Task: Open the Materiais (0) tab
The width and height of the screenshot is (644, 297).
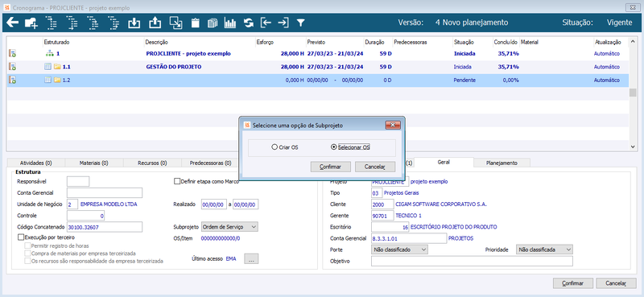Action: pos(93,163)
